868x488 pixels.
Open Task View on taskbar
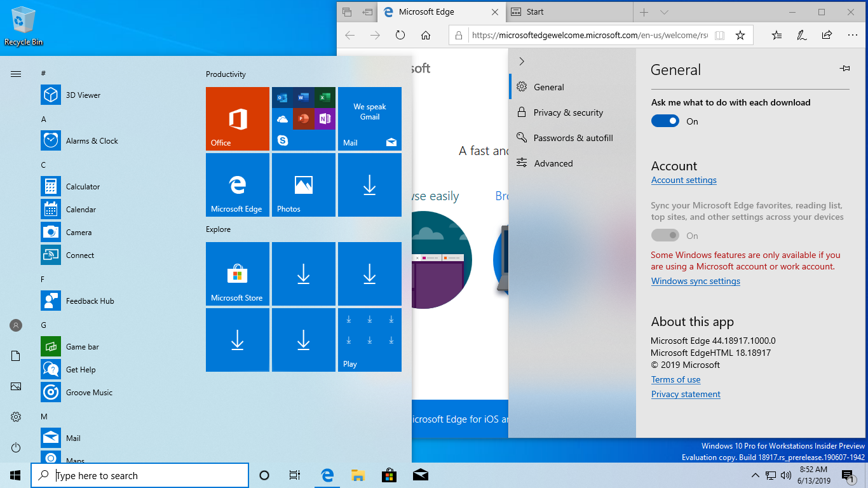(x=295, y=475)
